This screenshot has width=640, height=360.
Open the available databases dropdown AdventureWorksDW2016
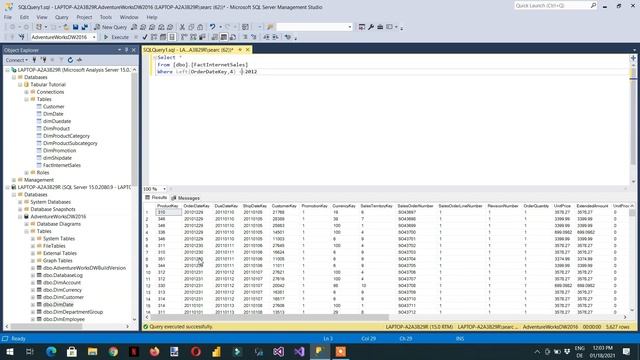pos(64,37)
